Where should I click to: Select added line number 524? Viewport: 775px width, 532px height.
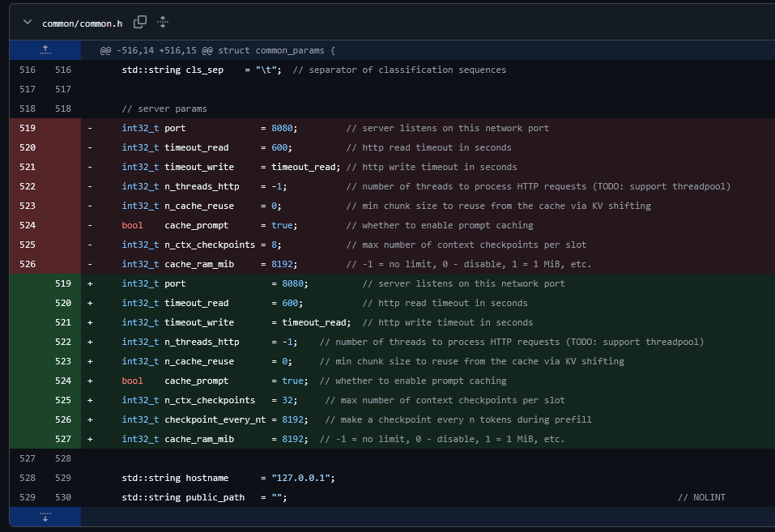tap(63, 381)
